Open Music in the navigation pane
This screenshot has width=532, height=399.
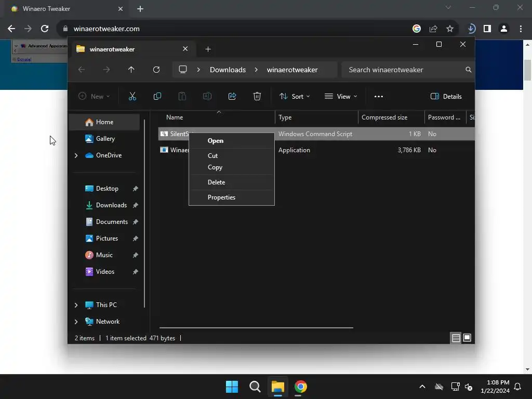[x=104, y=255]
